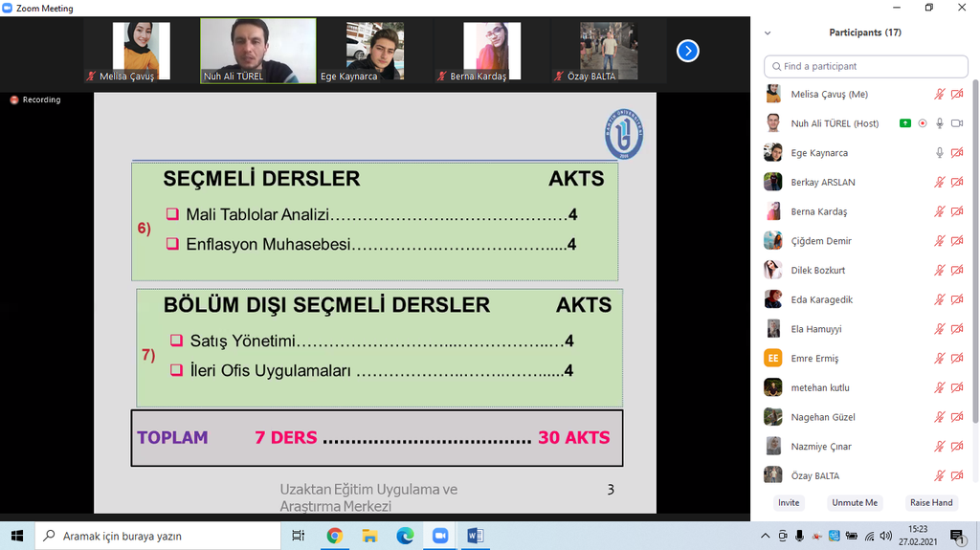The width and height of the screenshot is (980, 550).
Task: Click the camera-off icon for Dilek Bozkurt
Action: click(957, 271)
